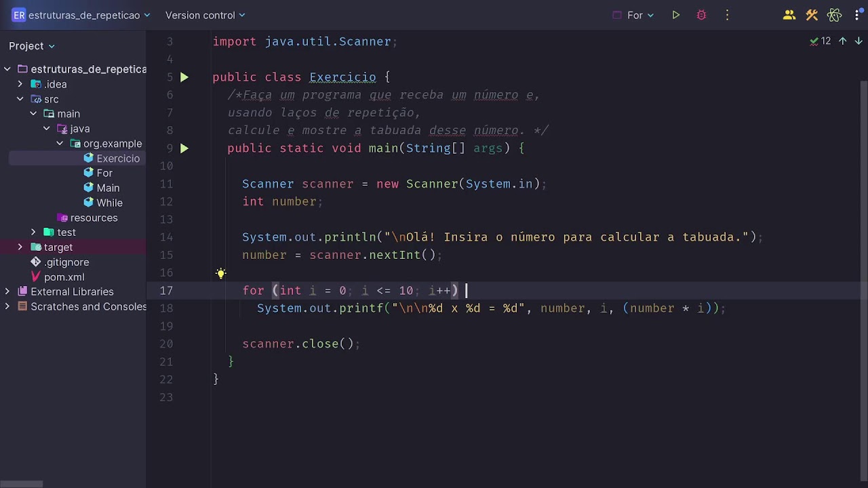This screenshot has width=868, height=488.
Task: Select the Exercicio class file
Action: [x=111, y=159]
